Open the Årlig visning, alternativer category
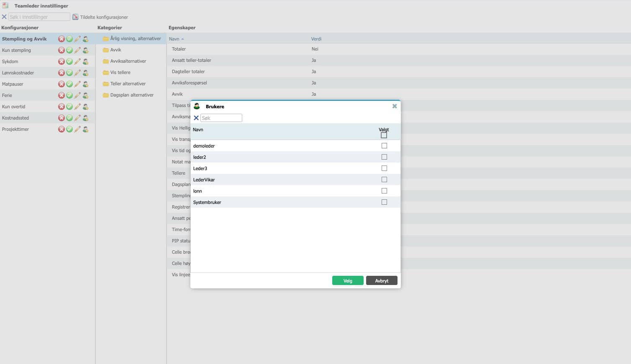This screenshot has height=364, width=631. pyautogui.click(x=136, y=38)
